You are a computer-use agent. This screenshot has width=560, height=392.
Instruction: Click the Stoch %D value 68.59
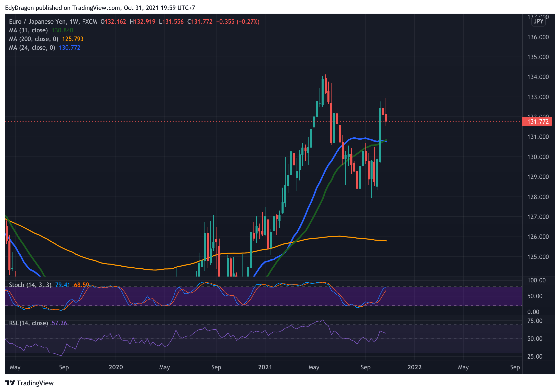pyautogui.click(x=81, y=285)
